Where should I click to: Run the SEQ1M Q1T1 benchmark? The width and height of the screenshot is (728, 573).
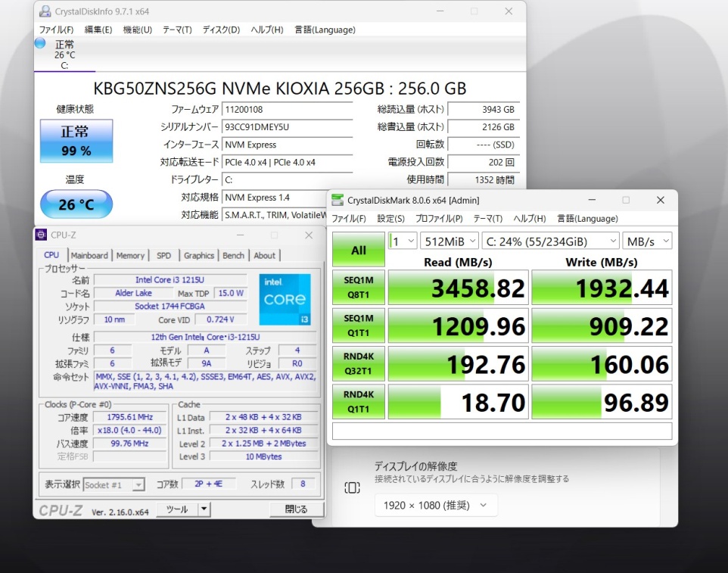click(359, 325)
